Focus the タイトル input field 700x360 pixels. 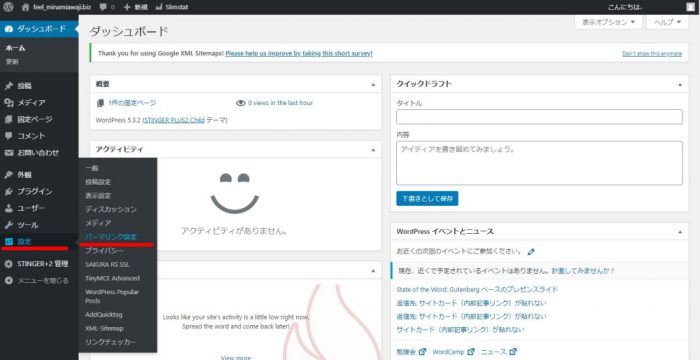539,117
